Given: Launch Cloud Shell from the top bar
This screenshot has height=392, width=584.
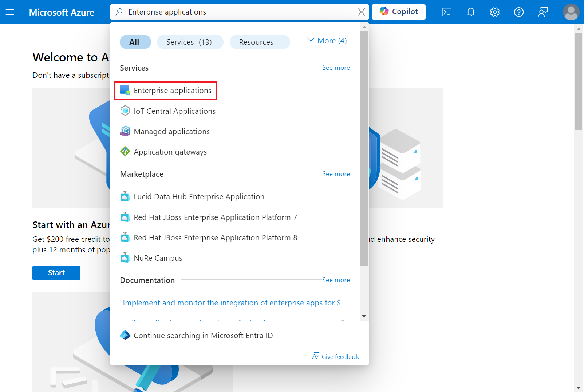Looking at the screenshot, I should click(446, 12).
